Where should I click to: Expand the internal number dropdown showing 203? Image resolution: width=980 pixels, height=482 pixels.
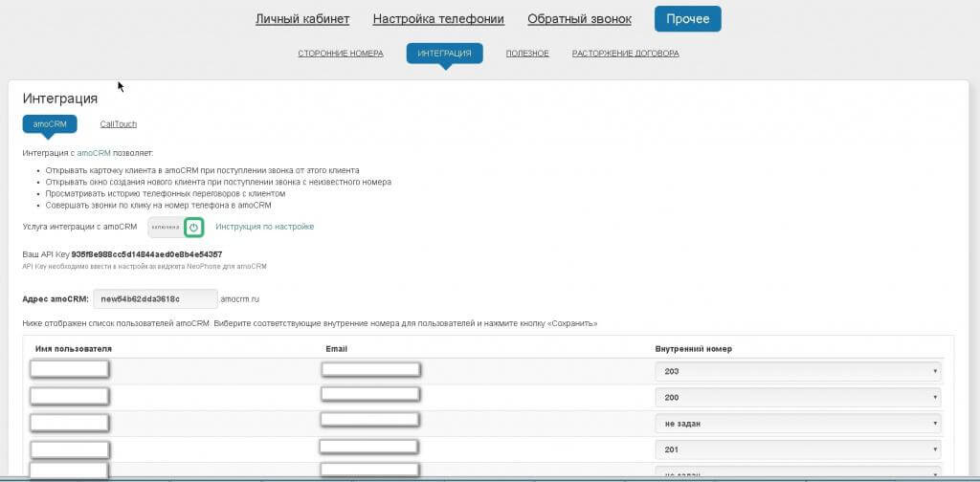797,371
